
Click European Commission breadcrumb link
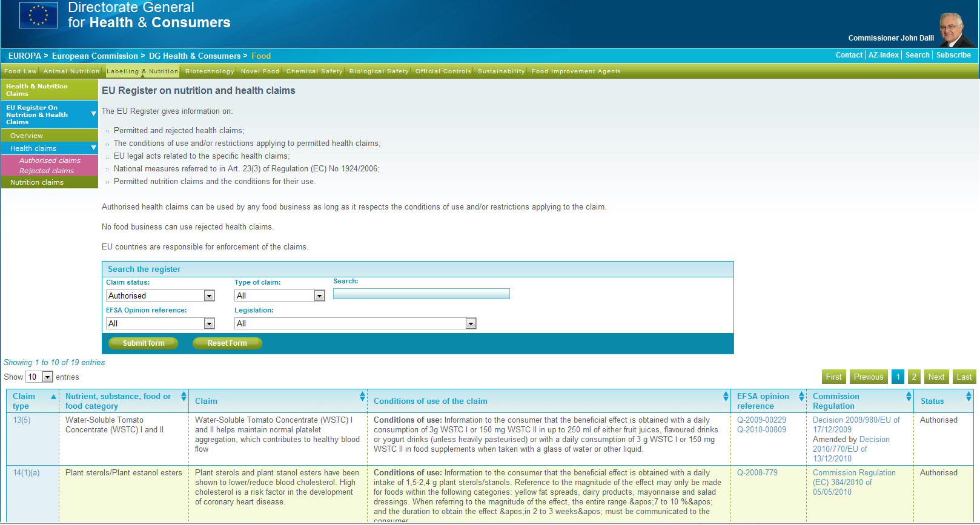pos(95,56)
